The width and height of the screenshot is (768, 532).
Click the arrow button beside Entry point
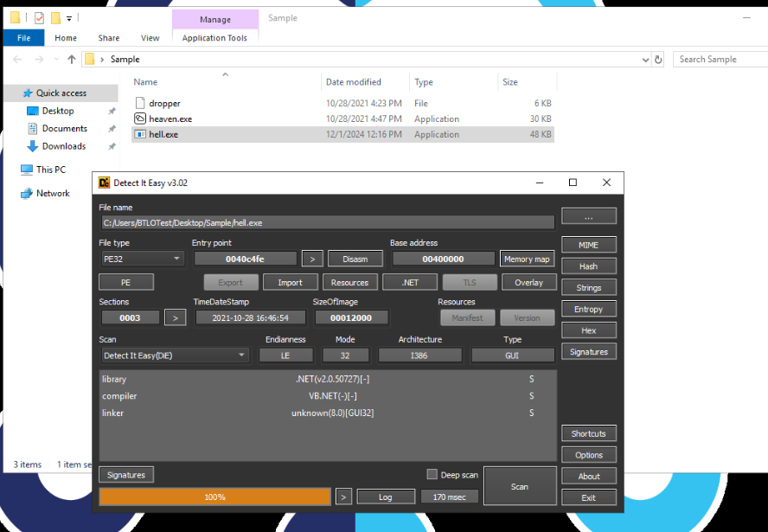[312, 259]
